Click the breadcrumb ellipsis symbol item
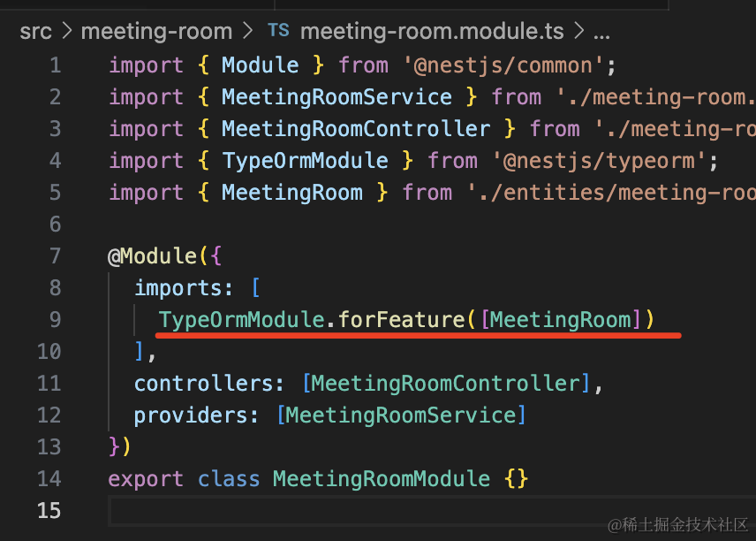 601,32
